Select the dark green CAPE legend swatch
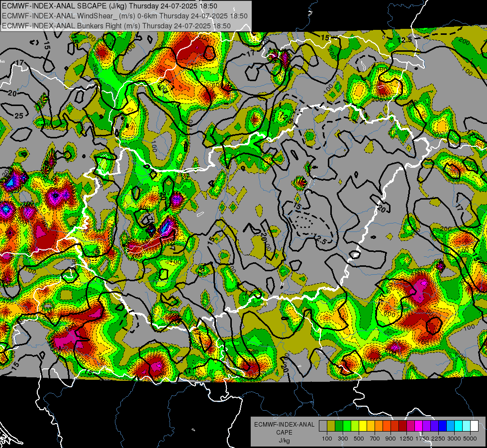Screen dimensions: 487x448 pyautogui.click(x=339, y=426)
